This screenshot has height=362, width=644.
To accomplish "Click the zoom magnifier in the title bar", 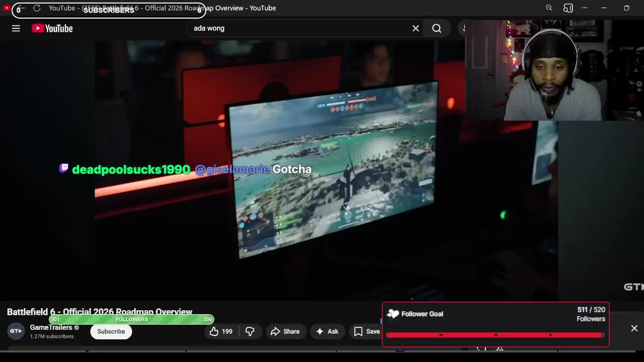I will point(549,8).
